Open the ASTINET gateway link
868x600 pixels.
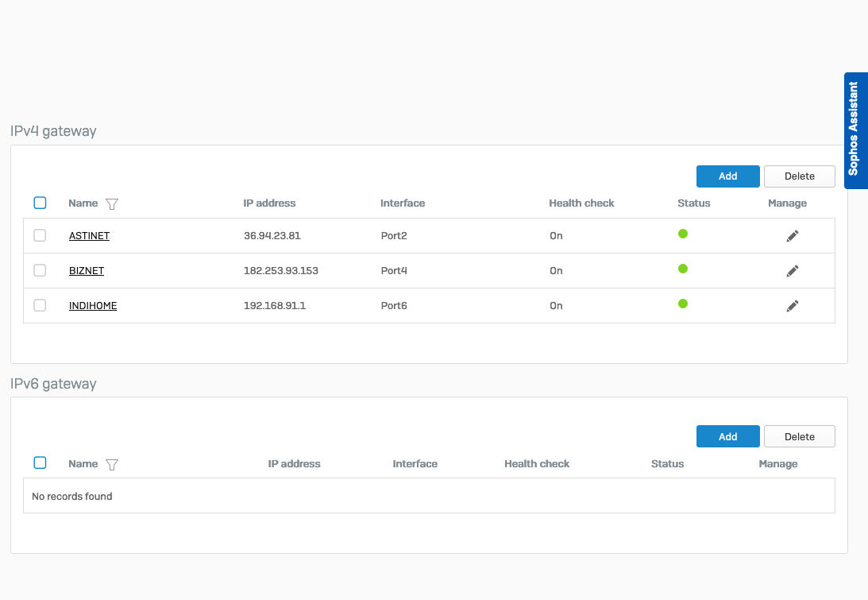89,235
